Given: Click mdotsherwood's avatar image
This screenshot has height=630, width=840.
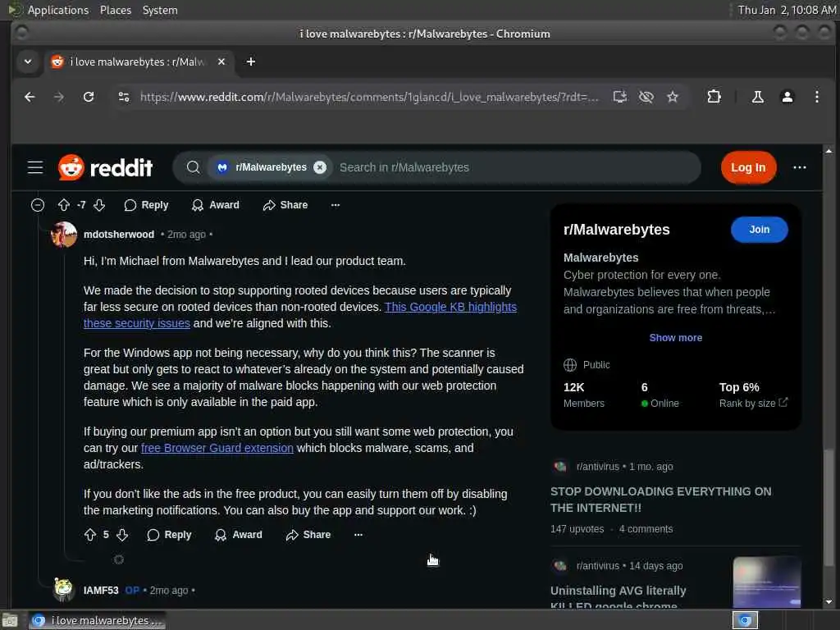Looking at the screenshot, I should [x=64, y=235].
